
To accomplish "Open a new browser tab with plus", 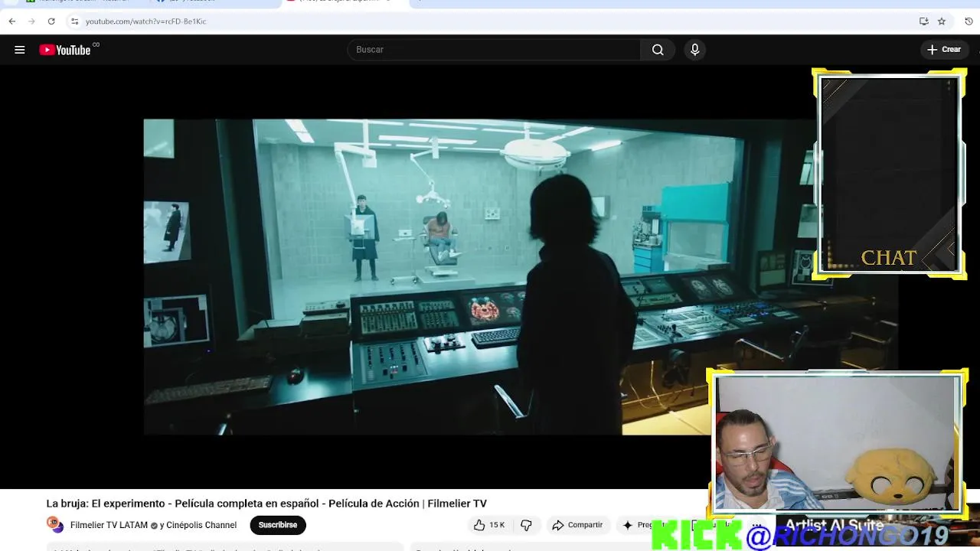I will click(420, 2).
